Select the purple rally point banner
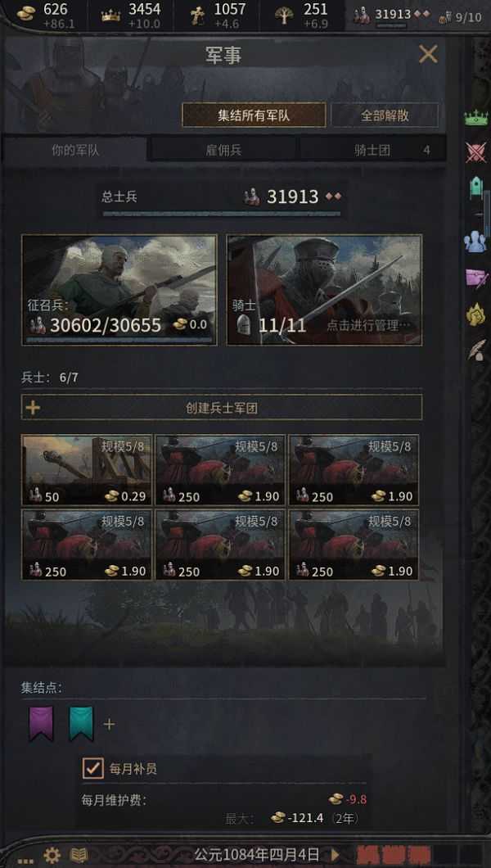Screen dimensions: 491x868 point(42,723)
